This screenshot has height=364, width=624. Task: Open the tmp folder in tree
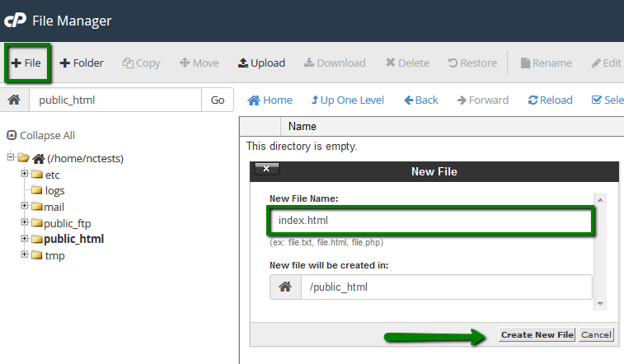(54, 255)
